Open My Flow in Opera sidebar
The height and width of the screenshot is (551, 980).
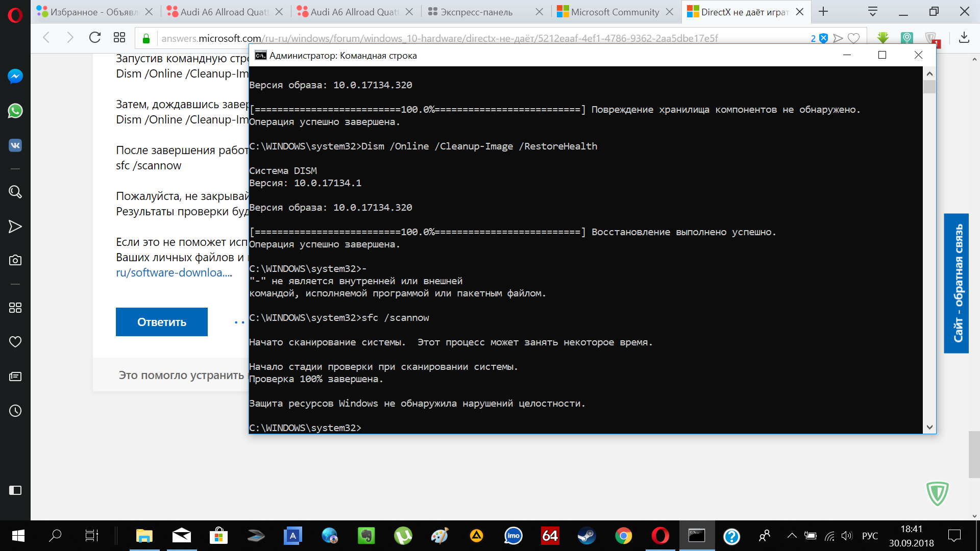pyautogui.click(x=15, y=227)
